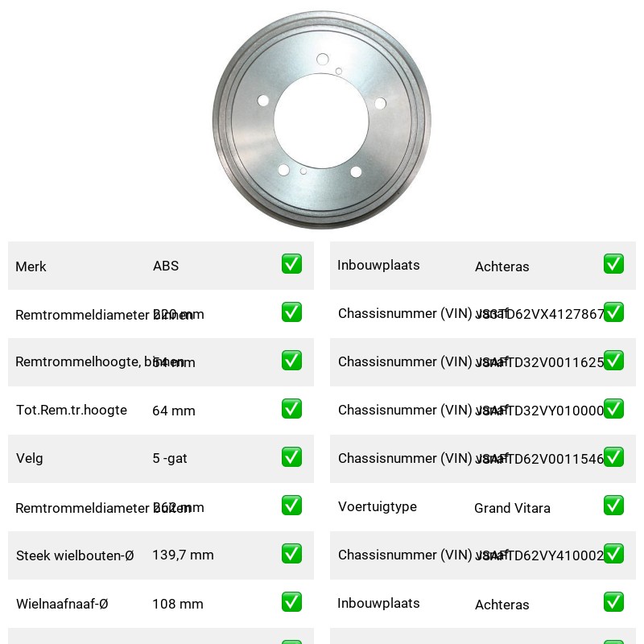The height and width of the screenshot is (644, 644).
Task: Click the green checkmark beside Wielnaafnaaf 108 mm
Action: [291, 602]
